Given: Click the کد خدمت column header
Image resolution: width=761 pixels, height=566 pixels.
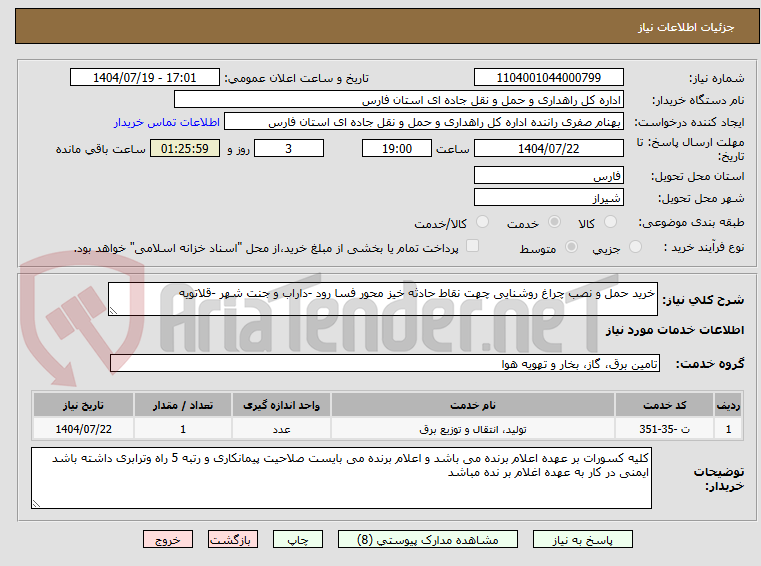Looking at the screenshot, I should point(664,405).
